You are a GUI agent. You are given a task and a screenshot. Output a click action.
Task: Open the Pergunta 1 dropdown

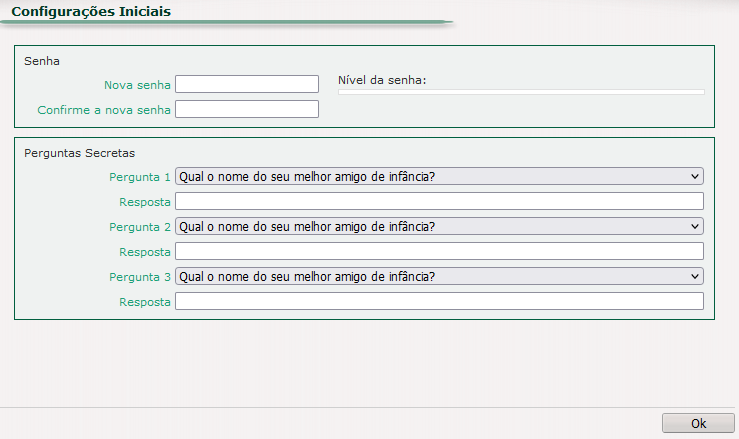pos(439,176)
